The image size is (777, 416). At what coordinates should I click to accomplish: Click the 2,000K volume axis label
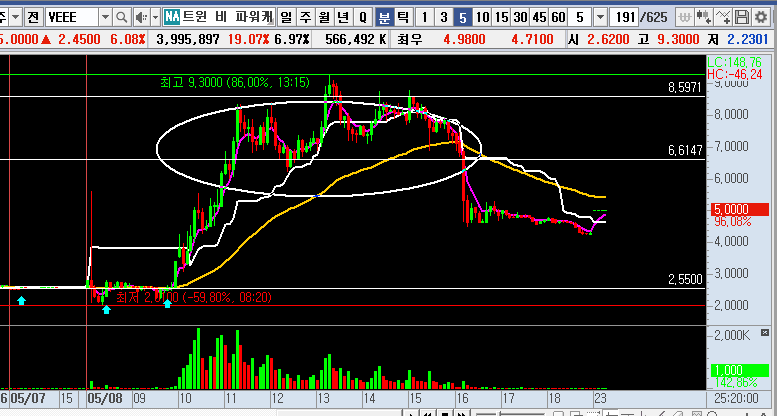point(731,336)
